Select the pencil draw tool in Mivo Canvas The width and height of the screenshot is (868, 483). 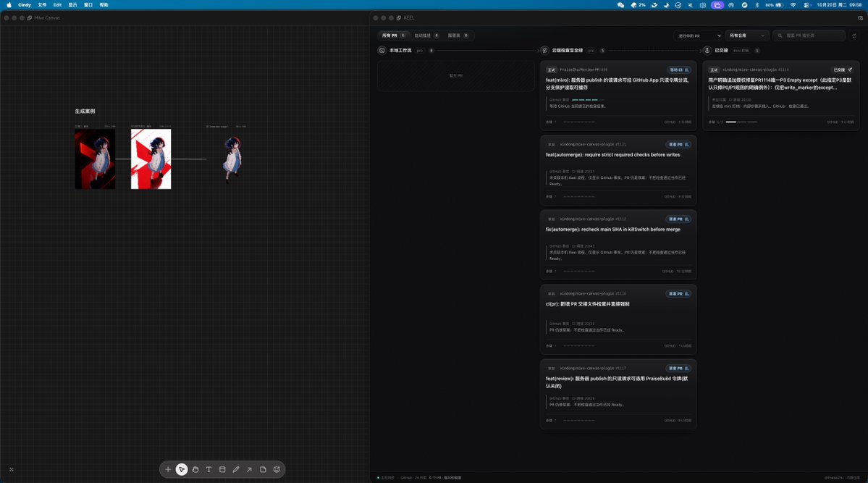point(236,470)
